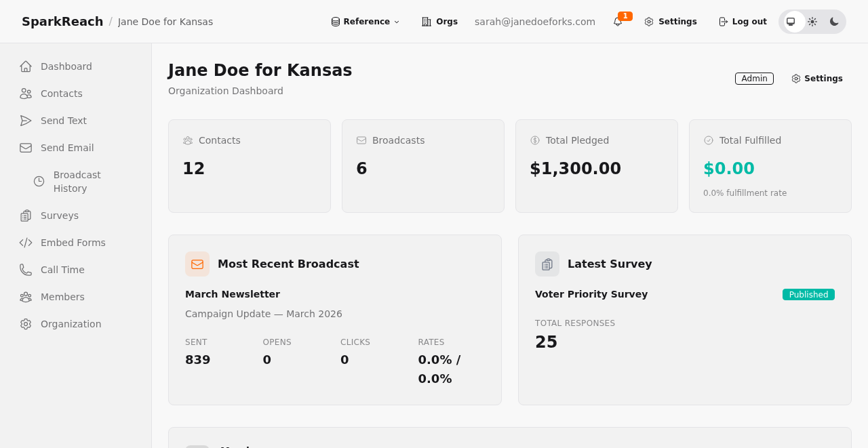Click the Log out button

743,21
